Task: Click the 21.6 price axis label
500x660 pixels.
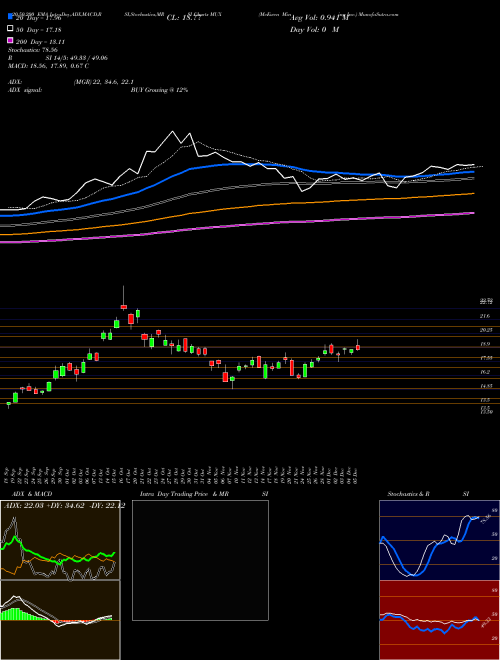Action: [x=485, y=316]
